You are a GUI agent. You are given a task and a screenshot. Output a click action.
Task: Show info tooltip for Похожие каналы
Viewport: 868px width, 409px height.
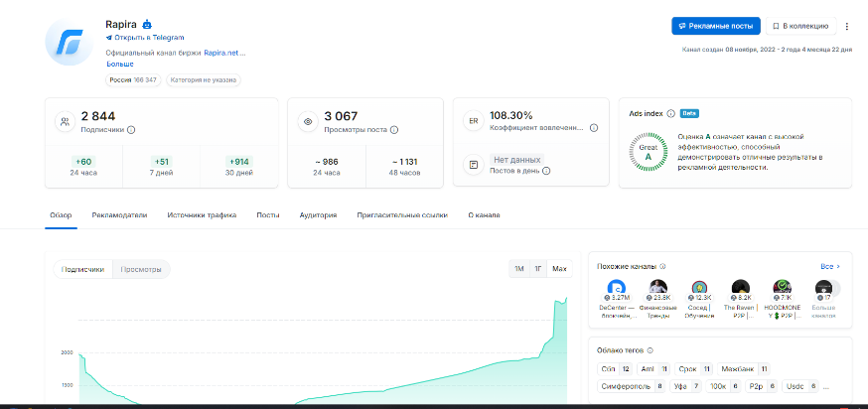(662, 266)
